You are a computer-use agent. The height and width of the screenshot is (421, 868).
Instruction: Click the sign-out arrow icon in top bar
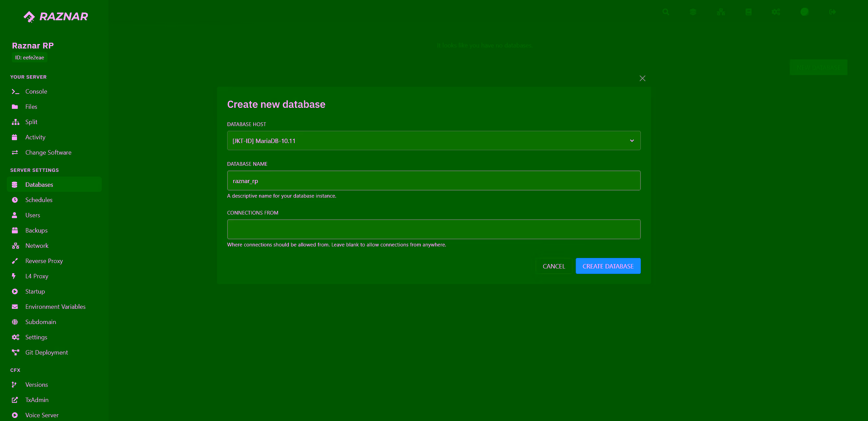click(833, 12)
